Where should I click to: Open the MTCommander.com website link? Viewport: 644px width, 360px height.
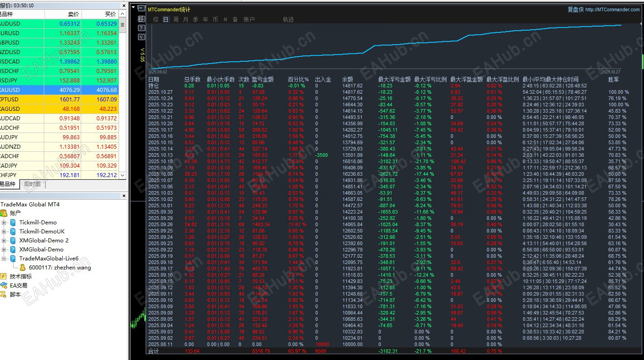tap(612, 9)
